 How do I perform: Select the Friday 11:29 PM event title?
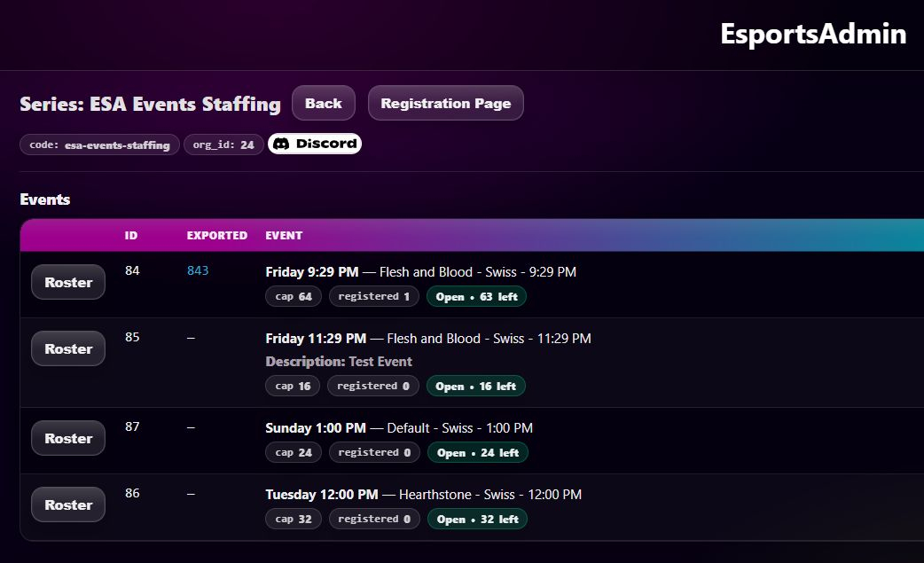[x=316, y=339]
